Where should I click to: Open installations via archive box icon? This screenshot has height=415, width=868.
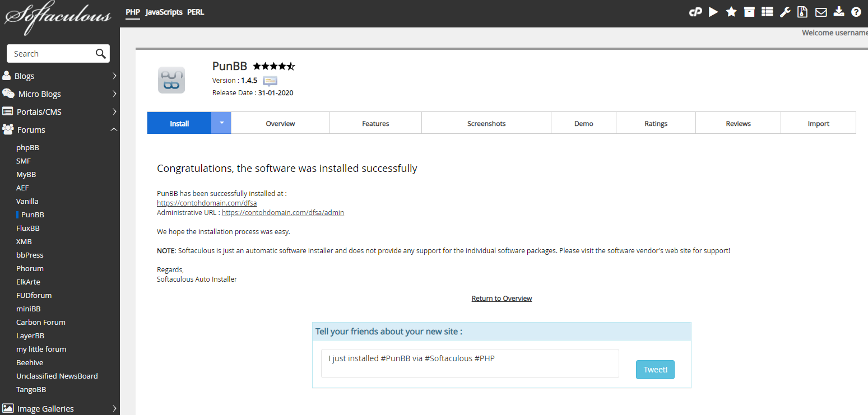749,12
